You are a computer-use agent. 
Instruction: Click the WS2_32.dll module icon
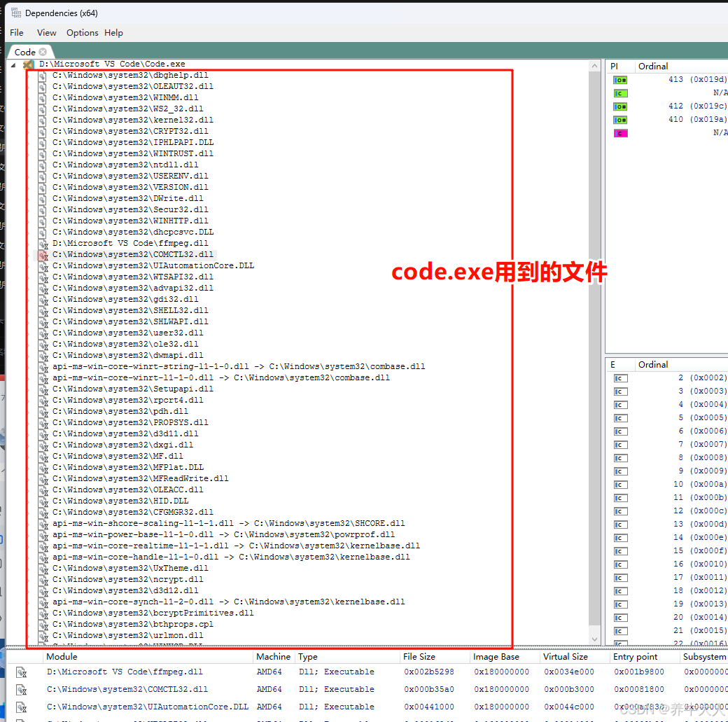coord(42,109)
